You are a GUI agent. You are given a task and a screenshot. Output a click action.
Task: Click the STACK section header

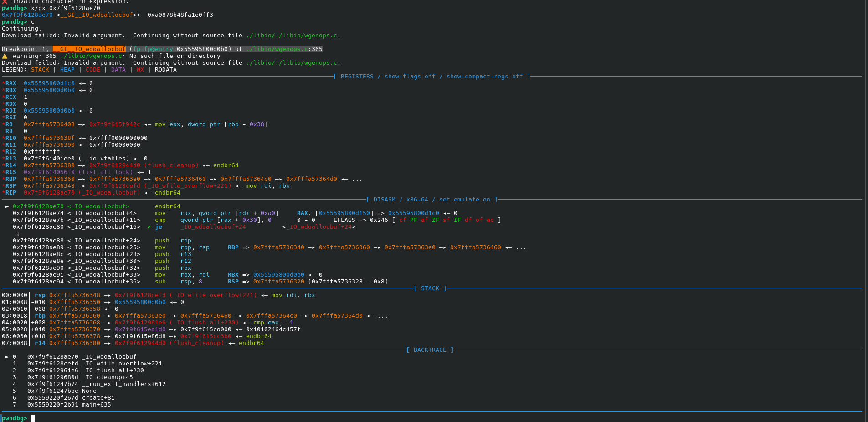[430, 288]
